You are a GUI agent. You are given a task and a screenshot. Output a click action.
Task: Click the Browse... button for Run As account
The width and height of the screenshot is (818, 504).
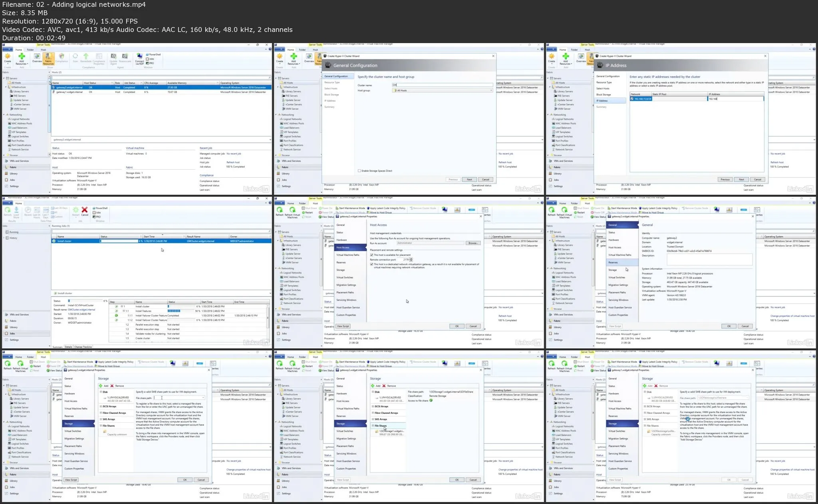473,243
